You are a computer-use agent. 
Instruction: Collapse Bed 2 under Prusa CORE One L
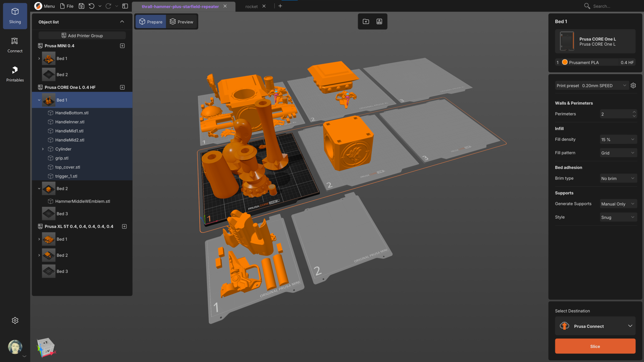[39, 189]
